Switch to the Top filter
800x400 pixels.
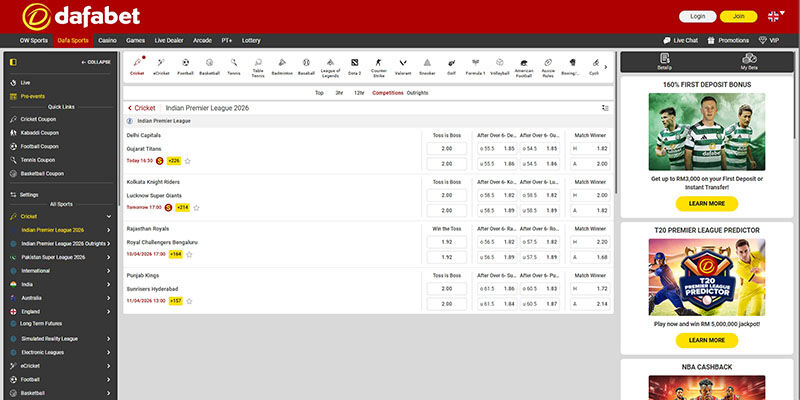point(319,93)
